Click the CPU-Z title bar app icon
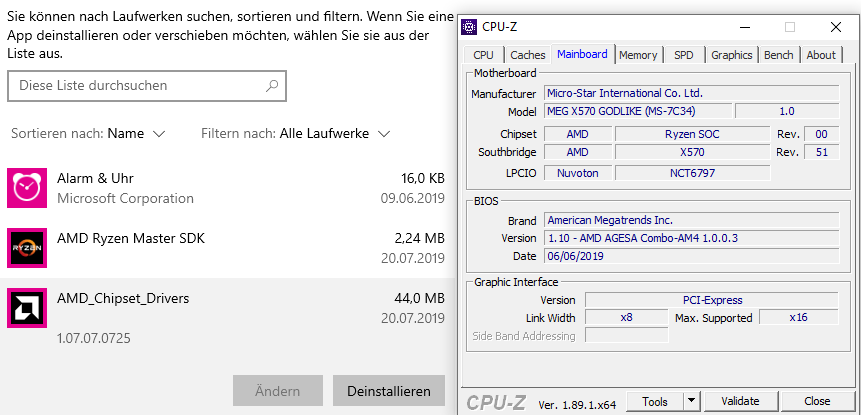Viewport: 861px width, 415px height. tap(469, 26)
